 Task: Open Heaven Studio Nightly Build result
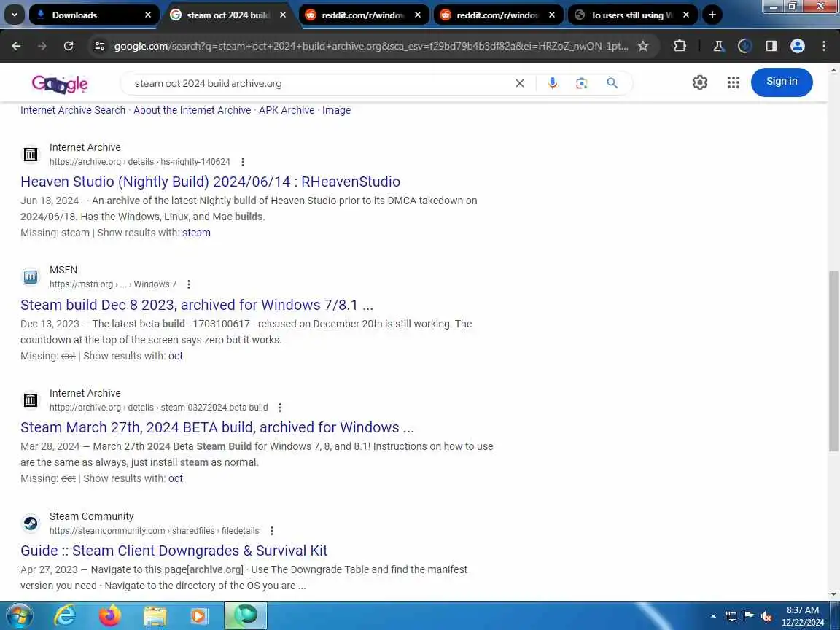[x=210, y=182]
